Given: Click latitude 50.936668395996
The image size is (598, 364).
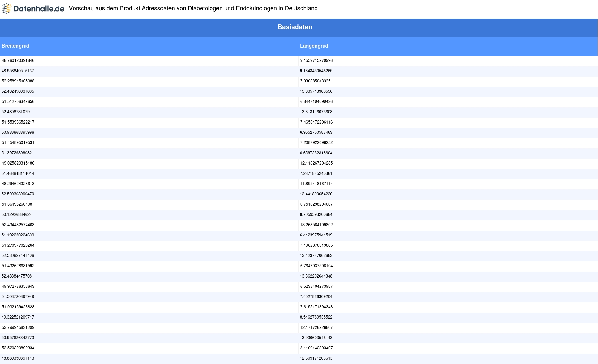Looking at the screenshot, I should (x=18, y=133).
